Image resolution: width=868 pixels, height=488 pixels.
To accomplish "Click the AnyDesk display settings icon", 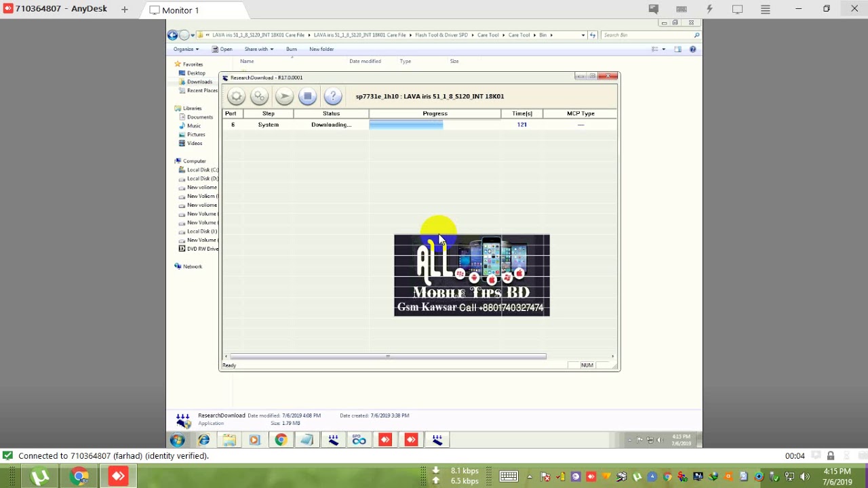I will (x=737, y=9).
